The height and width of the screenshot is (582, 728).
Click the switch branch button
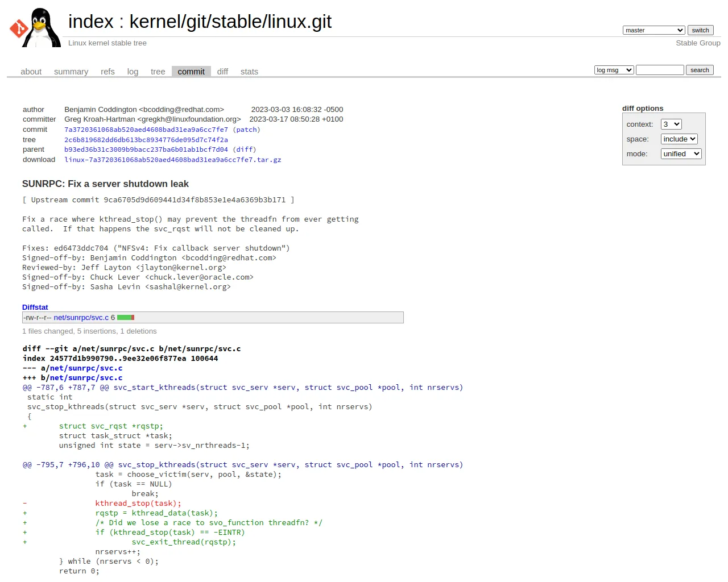[x=700, y=30]
